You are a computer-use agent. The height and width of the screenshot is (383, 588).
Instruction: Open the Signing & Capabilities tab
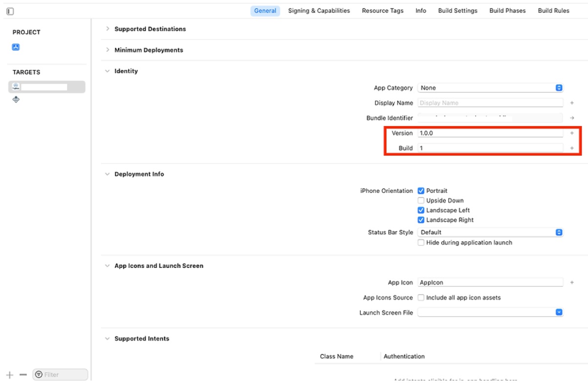(319, 11)
